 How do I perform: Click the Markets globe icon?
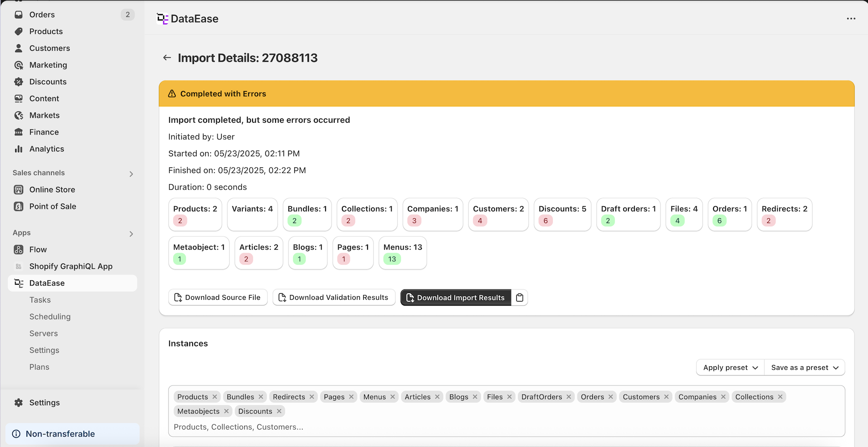19,115
